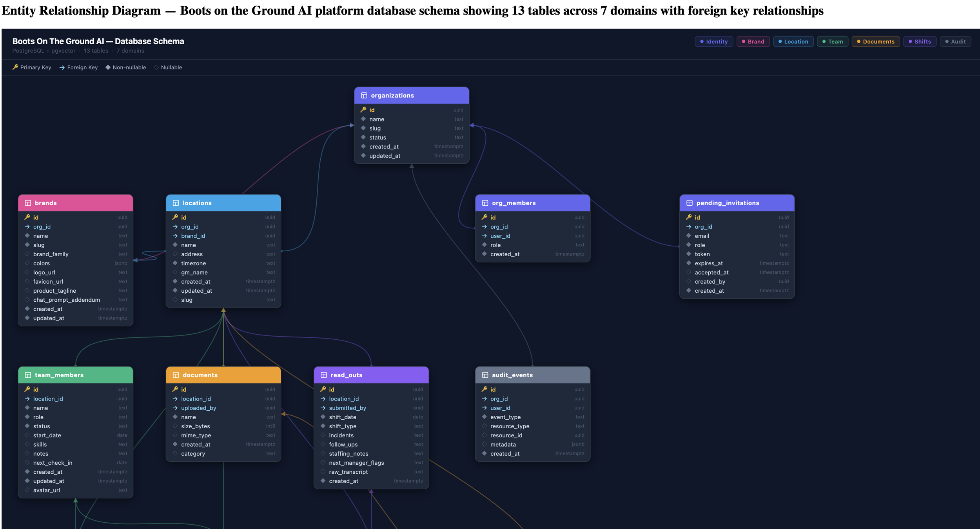Click the locations table header icon
This screenshot has height=529, width=980.
pos(176,203)
